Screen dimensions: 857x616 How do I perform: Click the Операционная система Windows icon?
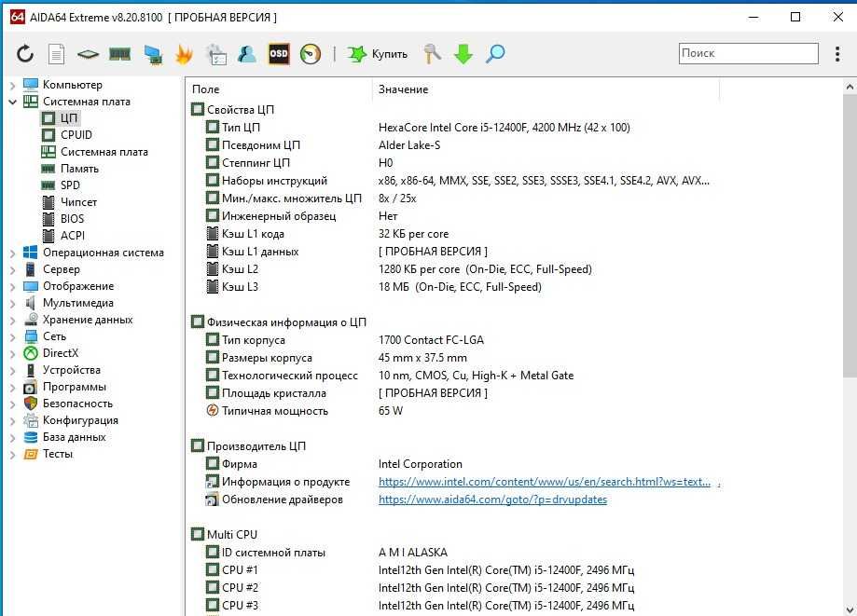click(31, 253)
